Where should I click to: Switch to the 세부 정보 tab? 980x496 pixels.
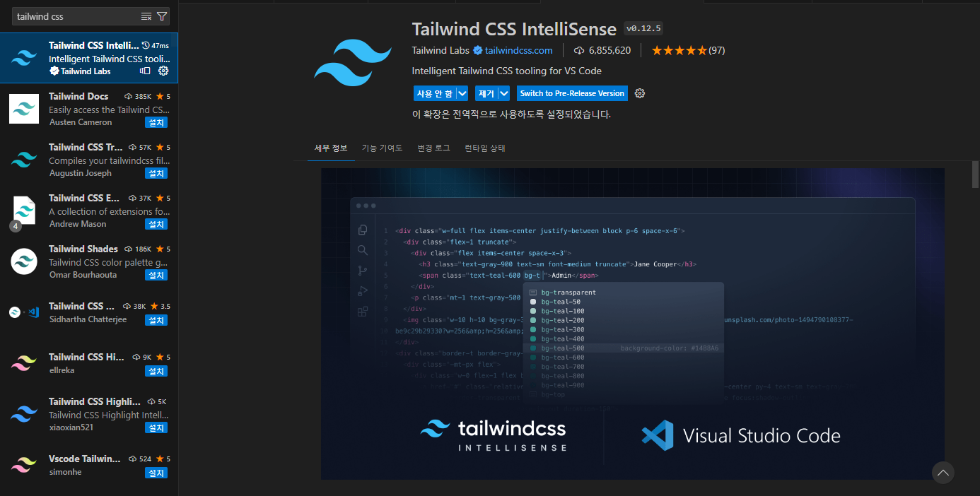pyautogui.click(x=331, y=148)
